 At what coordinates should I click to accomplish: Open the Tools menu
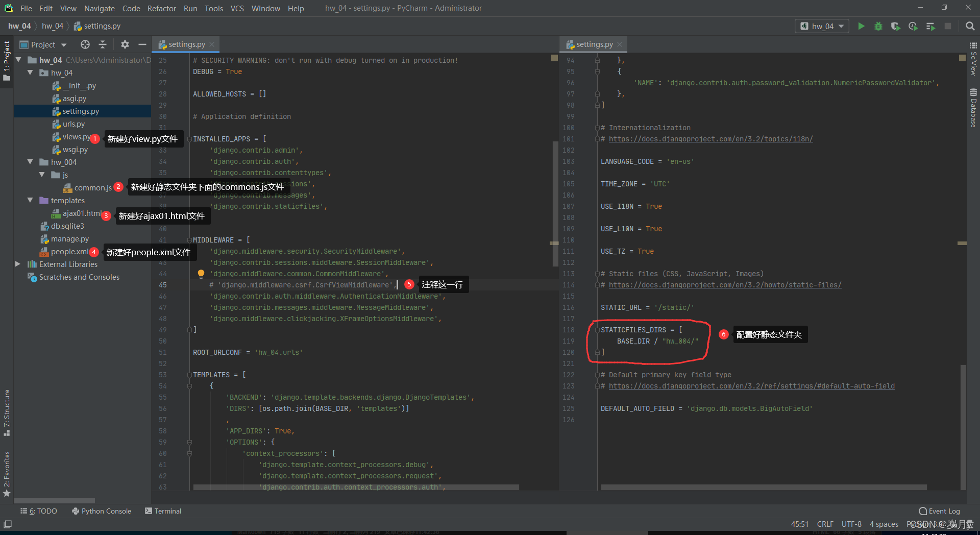pyautogui.click(x=214, y=8)
